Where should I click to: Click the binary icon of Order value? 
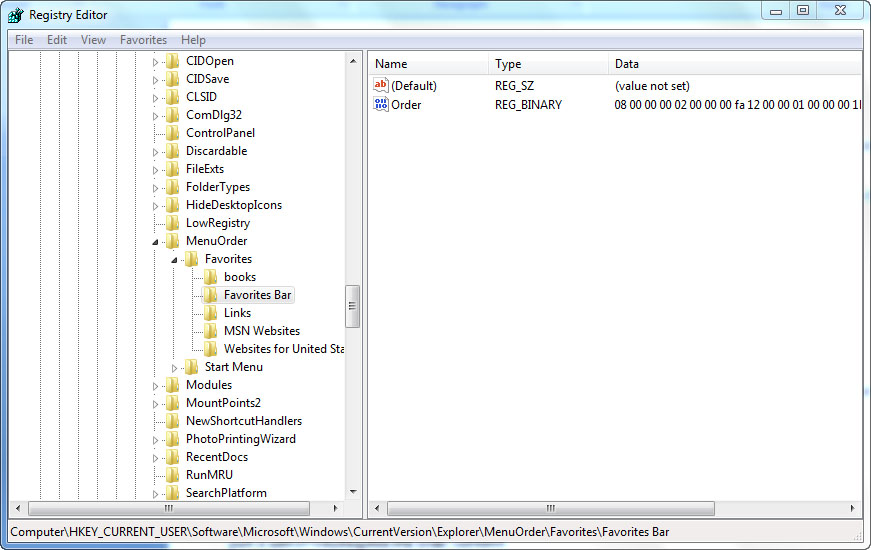[x=381, y=105]
